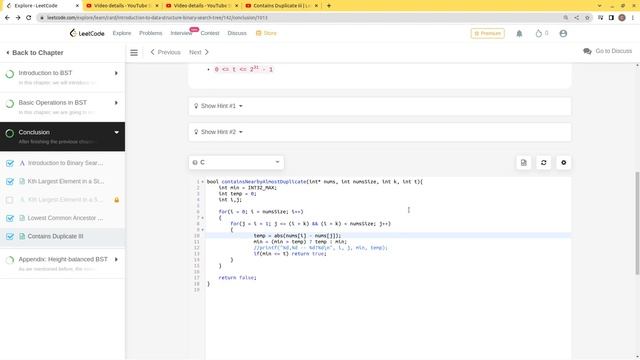This screenshot has width=640, height=360.
Task: Open the browser three-dot menu
Action: coord(633,18)
